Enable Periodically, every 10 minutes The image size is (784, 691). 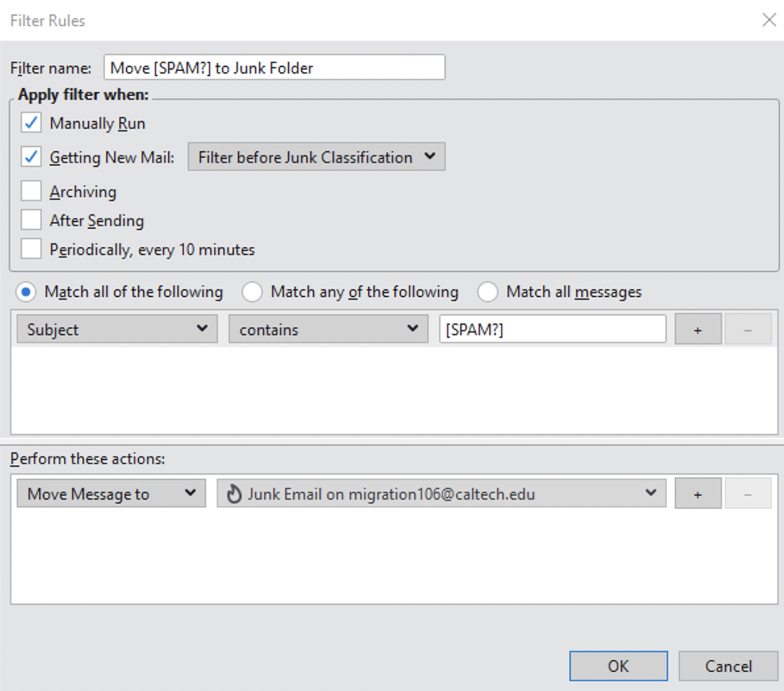[31, 249]
